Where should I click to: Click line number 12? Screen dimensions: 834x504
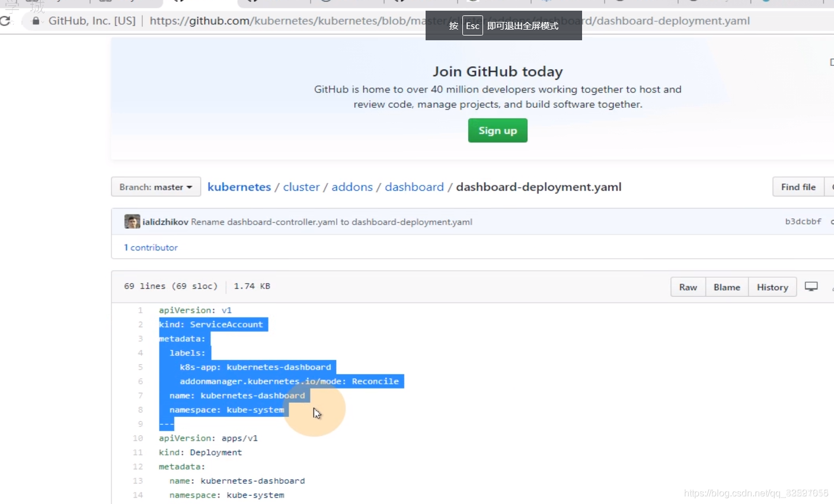pyautogui.click(x=138, y=467)
